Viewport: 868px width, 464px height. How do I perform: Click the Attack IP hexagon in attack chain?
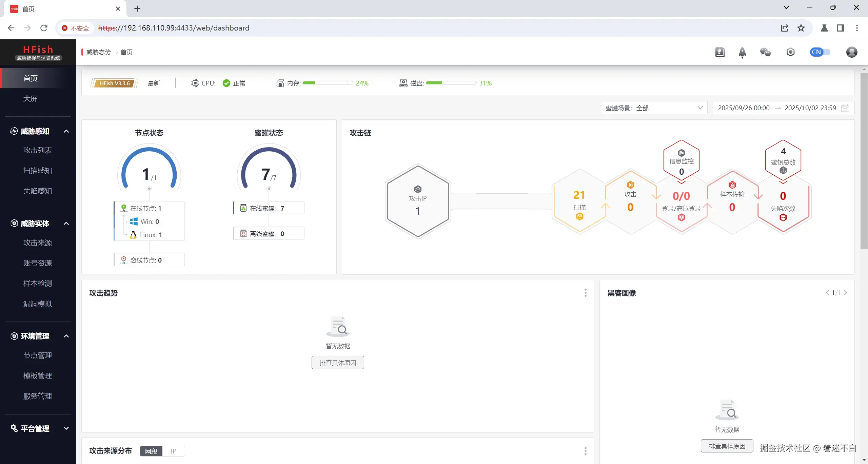click(x=418, y=201)
